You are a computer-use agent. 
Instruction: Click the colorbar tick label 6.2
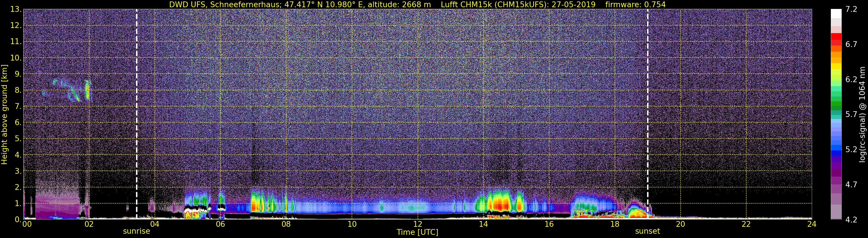(851, 80)
